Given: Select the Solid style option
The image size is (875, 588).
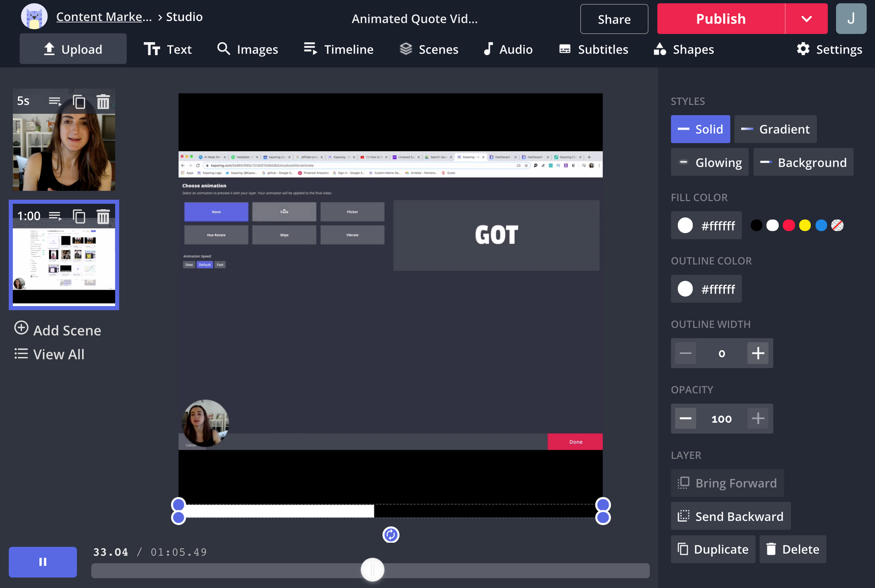Looking at the screenshot, I should click(x=700, y=129).
